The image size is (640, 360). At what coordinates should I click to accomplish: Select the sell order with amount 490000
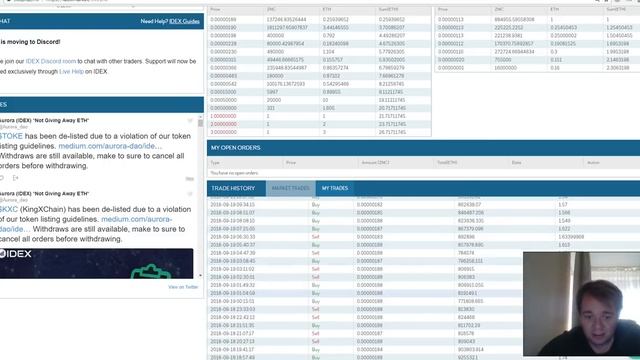(319, 52)
